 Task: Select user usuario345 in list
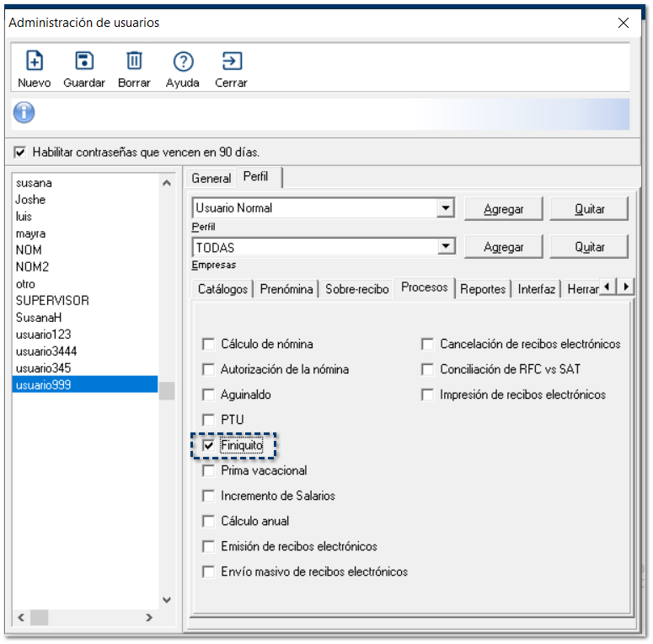(x=85, y=368)
